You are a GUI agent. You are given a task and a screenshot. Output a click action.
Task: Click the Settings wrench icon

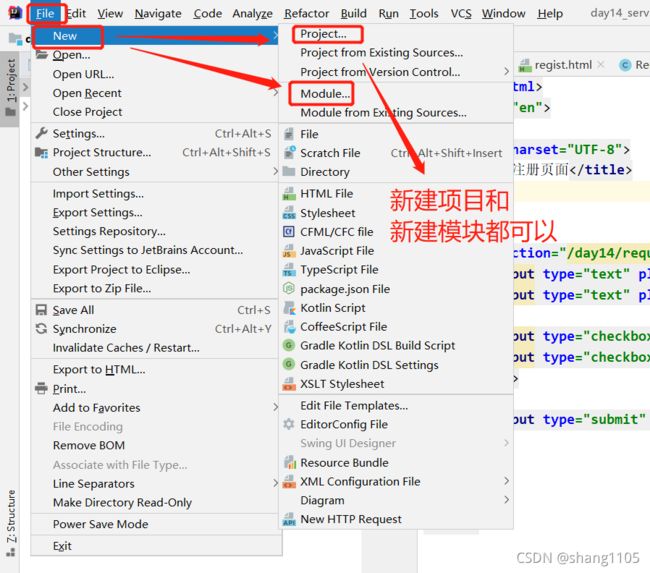coord(41,134)
